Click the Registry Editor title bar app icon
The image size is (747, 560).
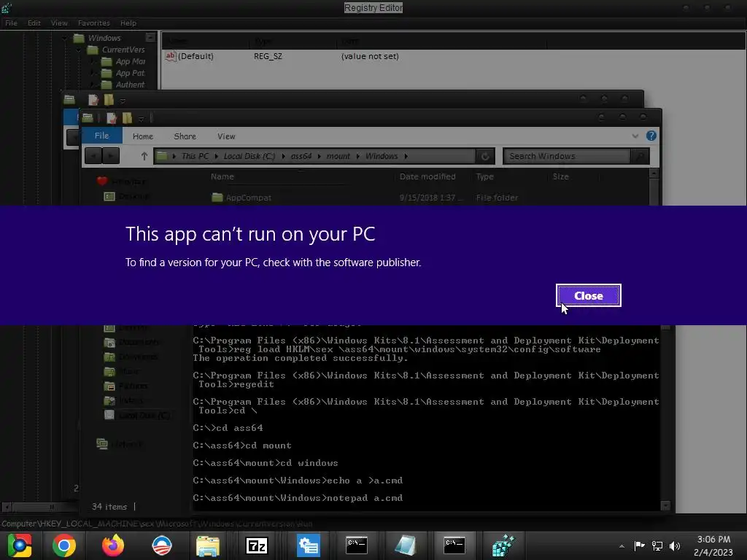tap(7, 7)
